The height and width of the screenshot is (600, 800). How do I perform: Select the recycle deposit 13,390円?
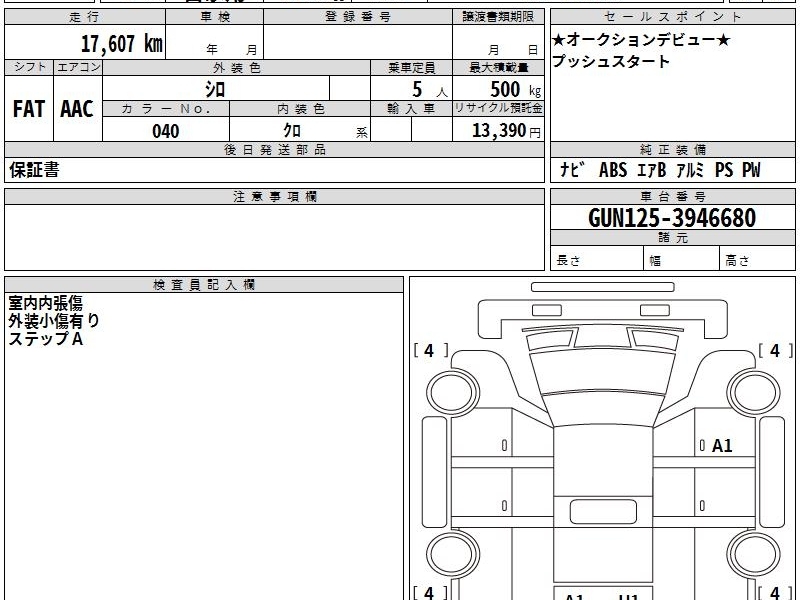(x=506, y=131)
